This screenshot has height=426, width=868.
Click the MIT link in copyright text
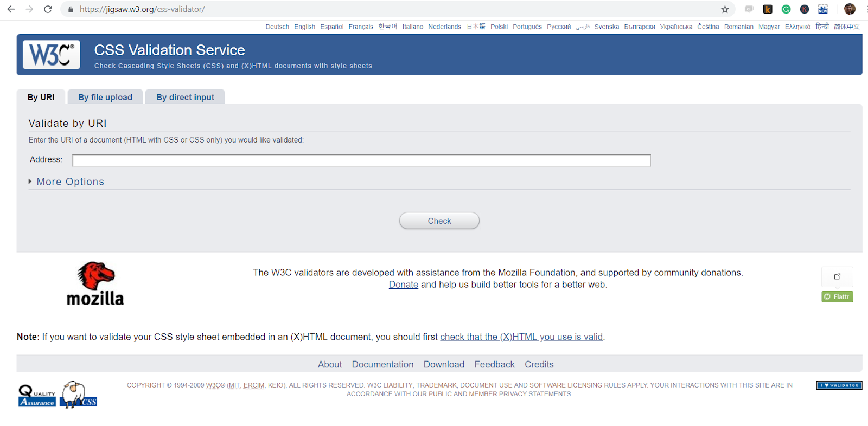[x=234, y=386]
